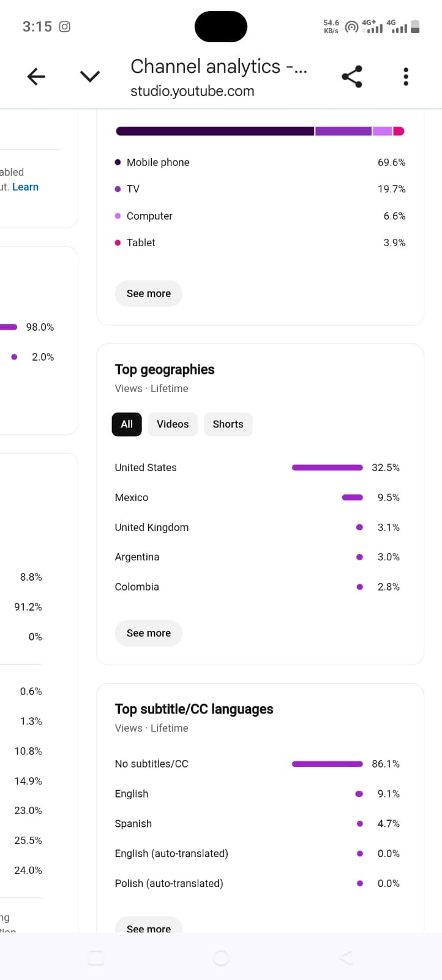Switch to the Shorts geography filter
The width and height of the screenshot is (442, 980).
228,424
